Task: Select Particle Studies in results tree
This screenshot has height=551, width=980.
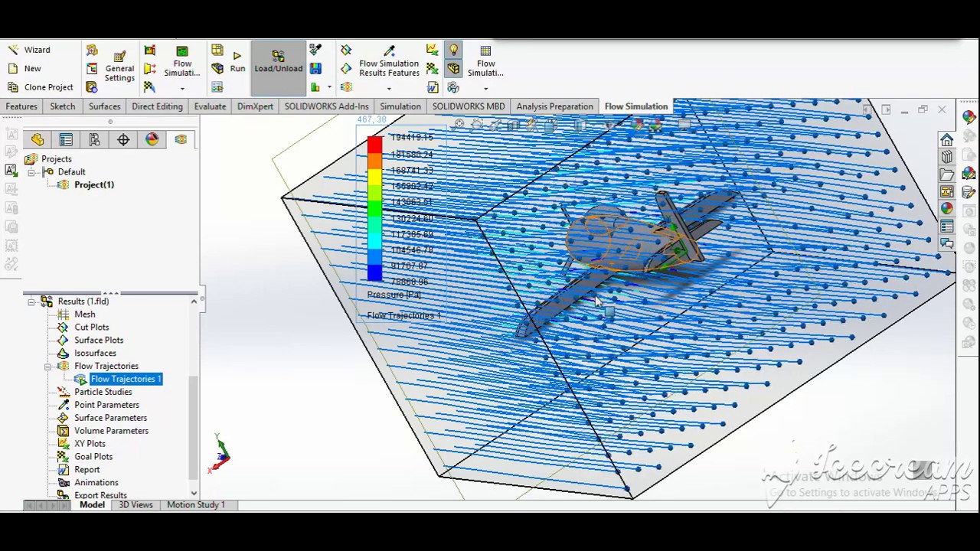Action: tap(103, 393)
